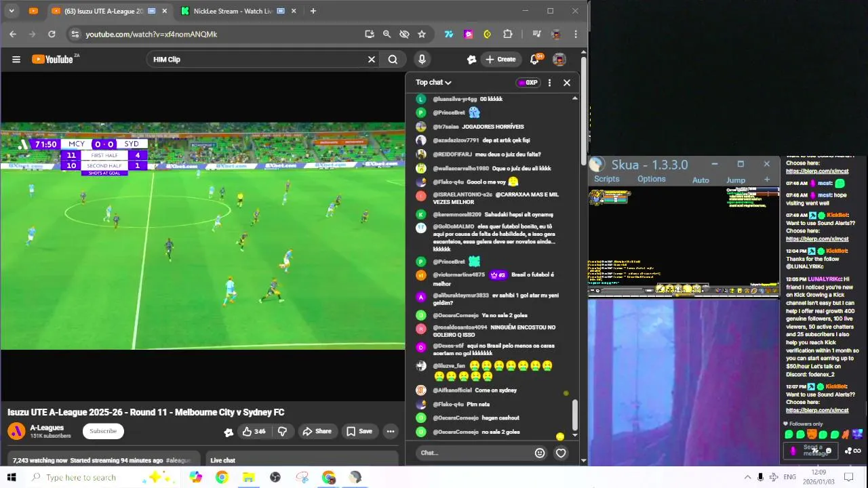Screen dimensions: 868x488
Task: Go to the YouTube home logo
Action: click(54, 60)
